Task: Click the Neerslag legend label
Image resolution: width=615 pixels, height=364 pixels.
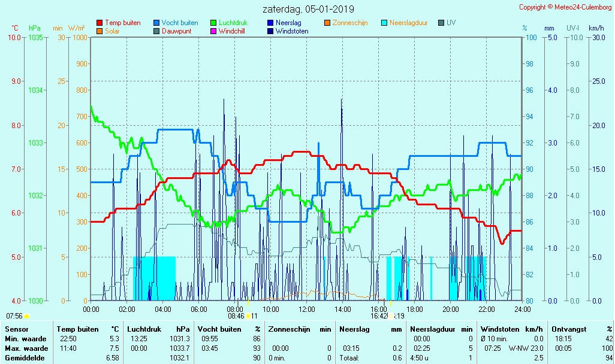Action: (x=288, y=23)
